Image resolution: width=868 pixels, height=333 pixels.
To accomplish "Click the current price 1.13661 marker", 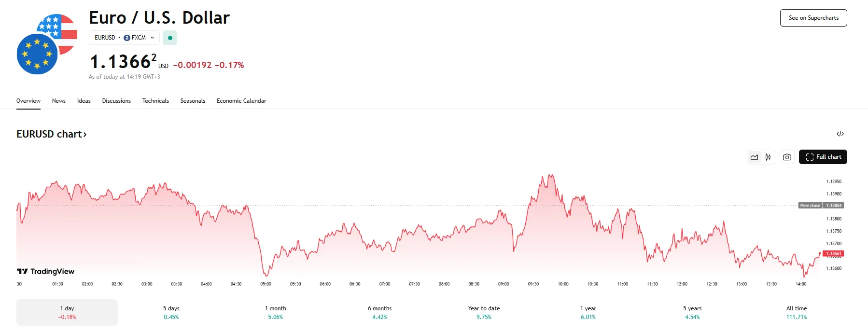I will 833,253.
